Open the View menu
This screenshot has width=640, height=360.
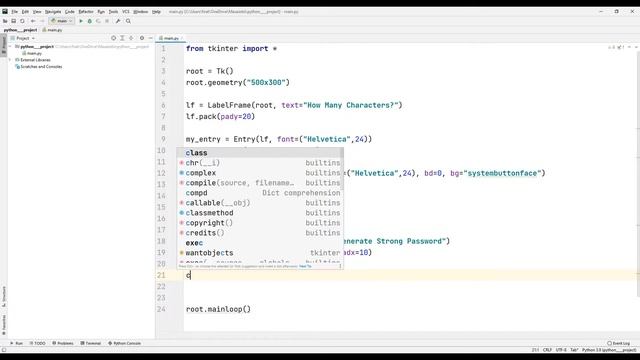point(37,12)
